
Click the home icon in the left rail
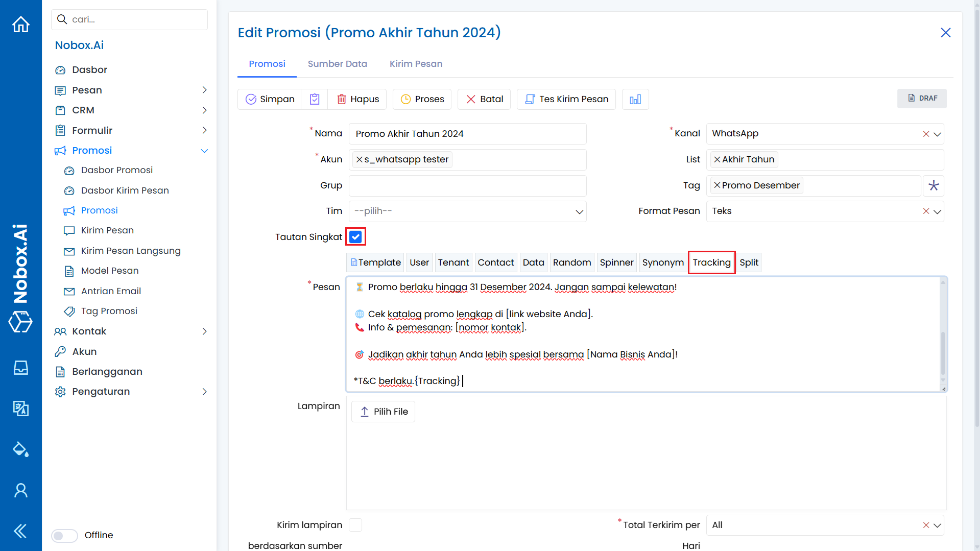(21, 24)
